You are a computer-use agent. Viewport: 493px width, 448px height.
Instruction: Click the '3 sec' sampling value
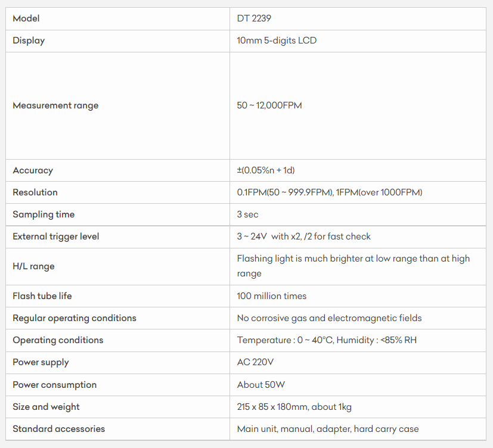(248, 214)
